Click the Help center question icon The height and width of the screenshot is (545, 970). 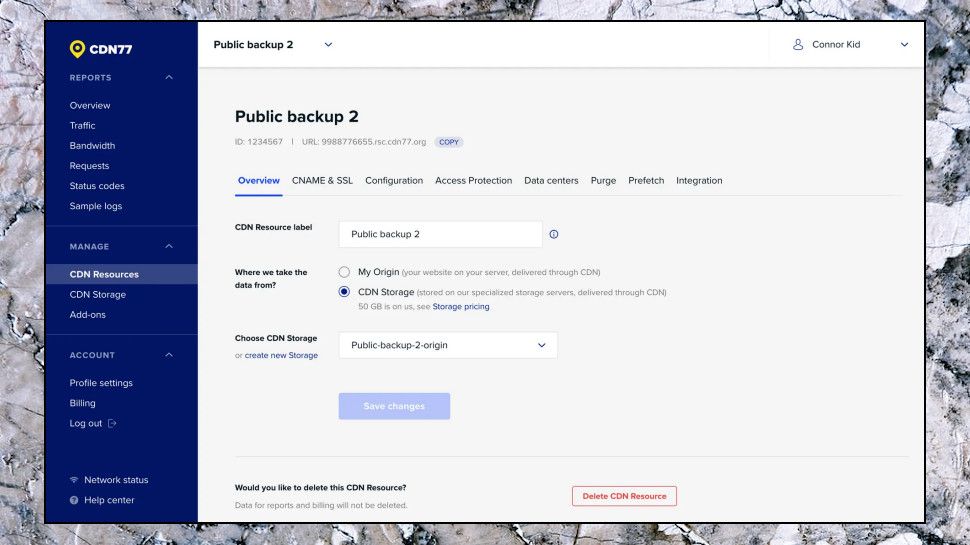tap(74, 500)
